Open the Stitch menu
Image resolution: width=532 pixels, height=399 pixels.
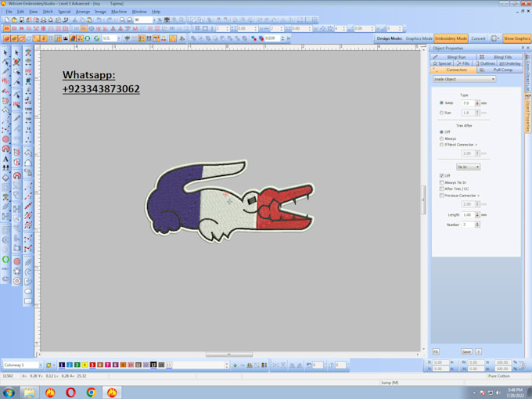[48, 12]
